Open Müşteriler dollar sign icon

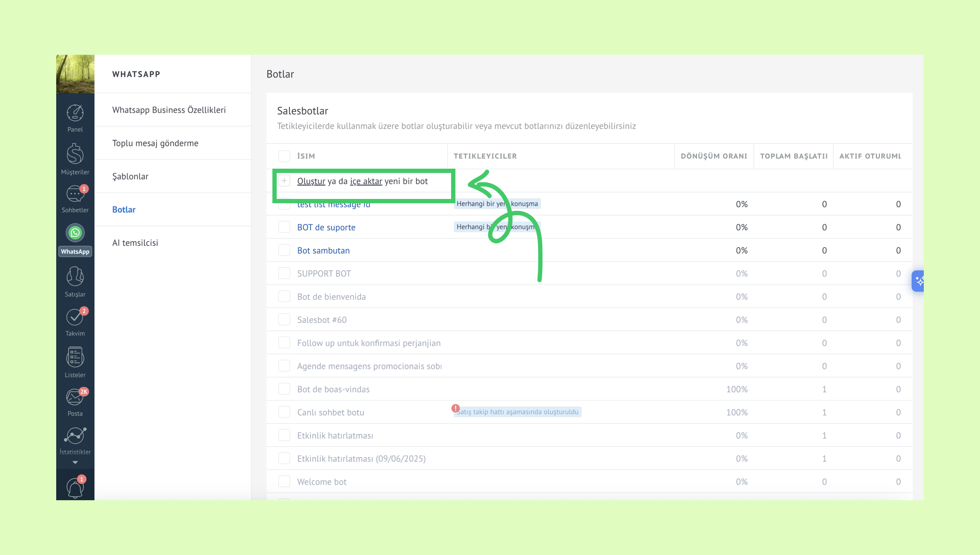[x=75, y=154]
